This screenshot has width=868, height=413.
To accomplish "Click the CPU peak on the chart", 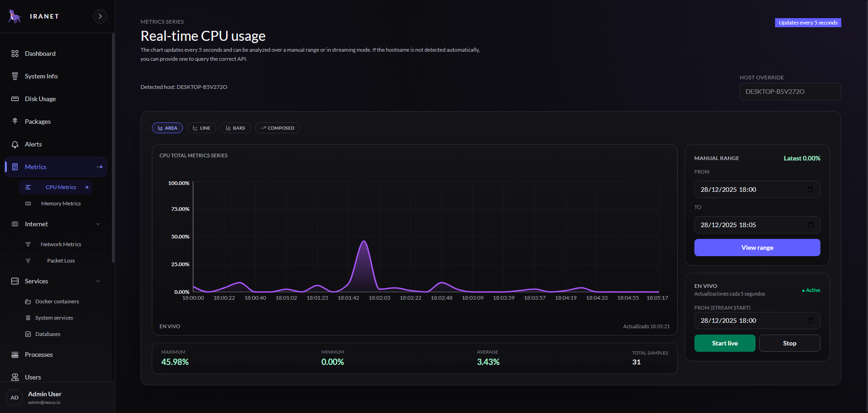I will pyautogui.click(x=364, y=242).
